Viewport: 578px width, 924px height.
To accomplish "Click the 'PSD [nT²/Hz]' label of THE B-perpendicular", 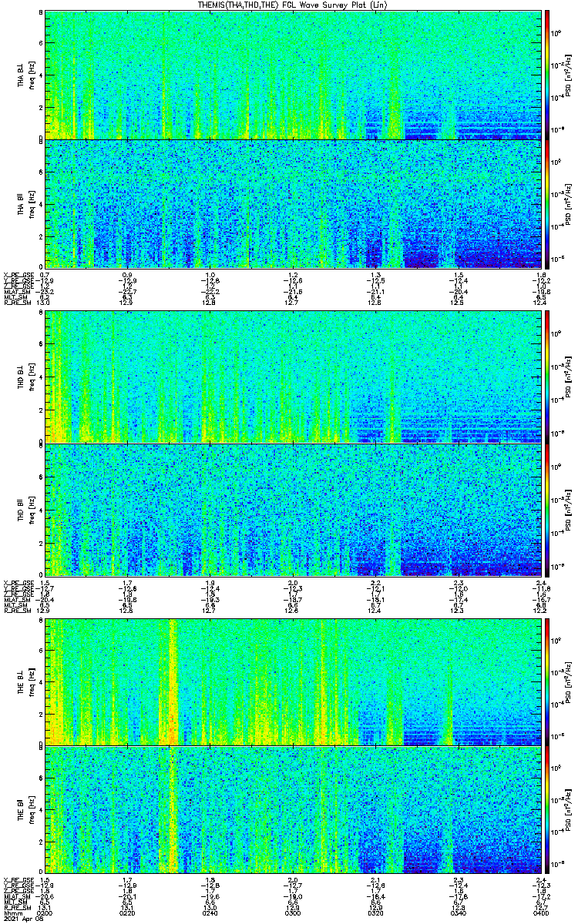I will 569,682.
